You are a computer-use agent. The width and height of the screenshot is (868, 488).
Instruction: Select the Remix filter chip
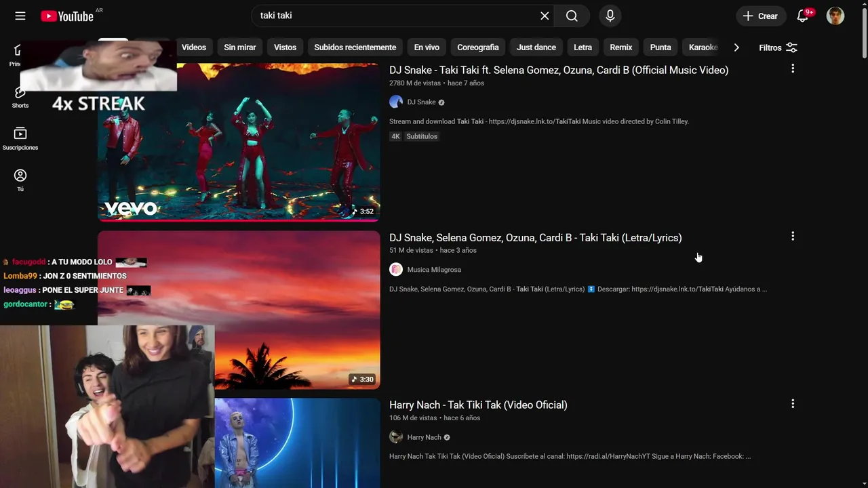coord(620,47)
